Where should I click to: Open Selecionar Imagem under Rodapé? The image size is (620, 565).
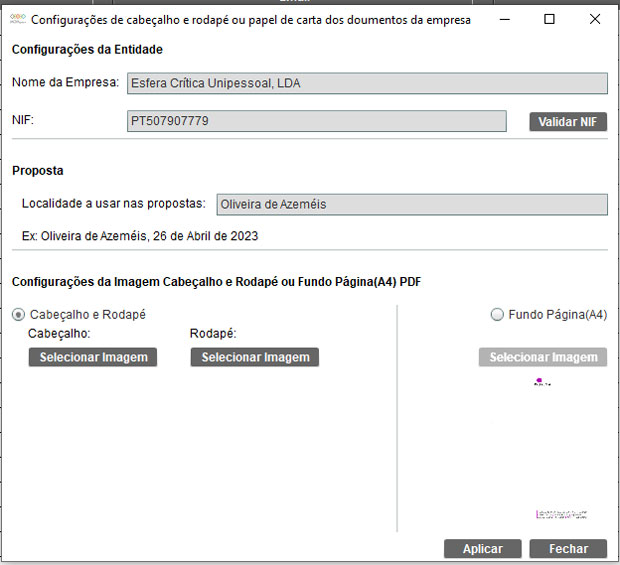click(x=255, y=357)
